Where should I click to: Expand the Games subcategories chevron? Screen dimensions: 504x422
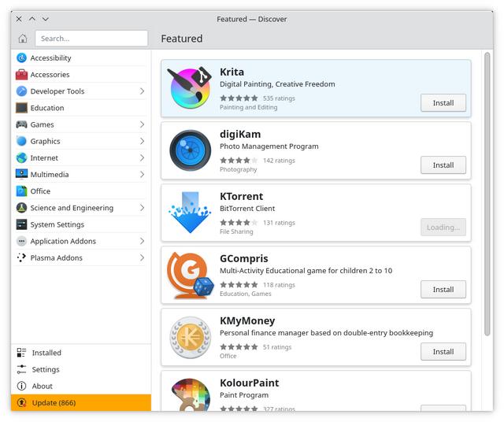pos(142,124)
